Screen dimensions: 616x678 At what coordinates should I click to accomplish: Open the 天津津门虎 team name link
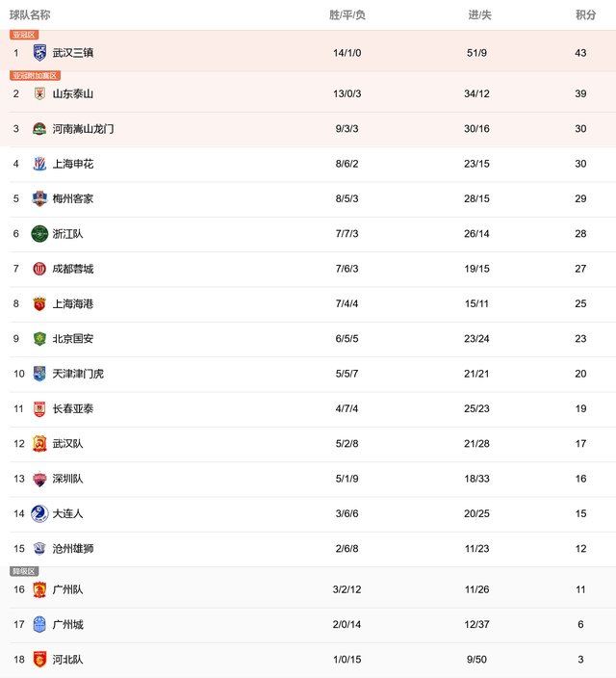[x=78, y=374]
